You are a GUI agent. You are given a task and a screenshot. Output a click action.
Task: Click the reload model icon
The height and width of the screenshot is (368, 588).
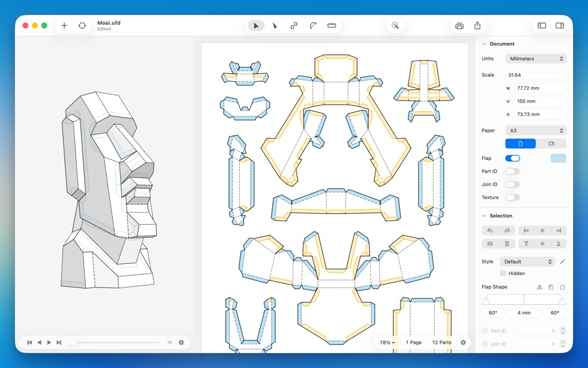click(82, 25)
